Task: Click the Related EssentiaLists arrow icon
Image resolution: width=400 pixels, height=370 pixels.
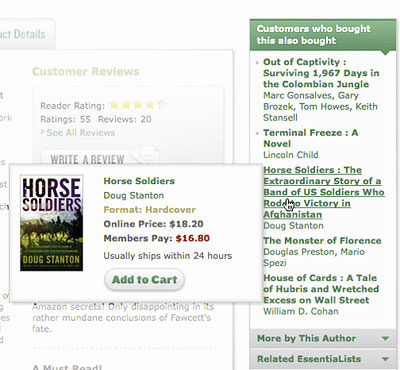Action: [x=385, y=359]
